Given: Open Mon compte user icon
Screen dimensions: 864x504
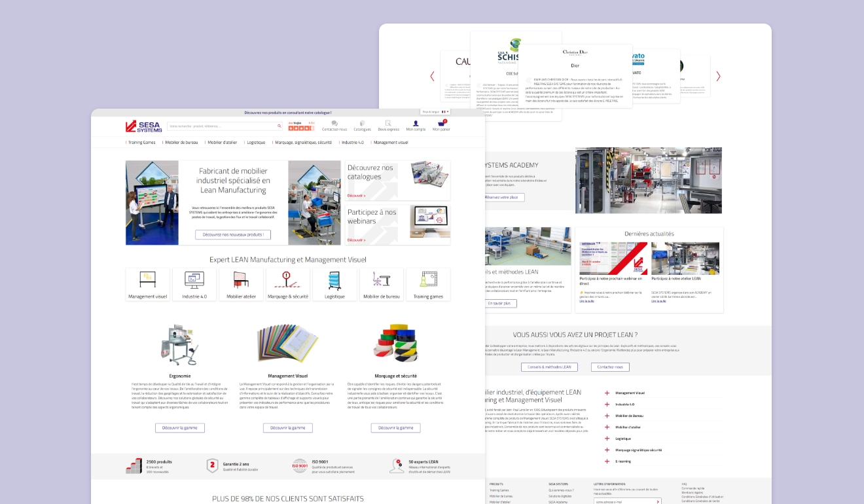Looking at the screenshot, I should point(416,123).
